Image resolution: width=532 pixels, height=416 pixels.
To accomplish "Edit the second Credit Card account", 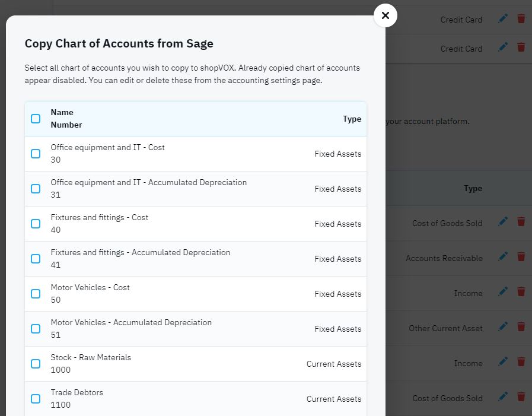I will (503, 47).
